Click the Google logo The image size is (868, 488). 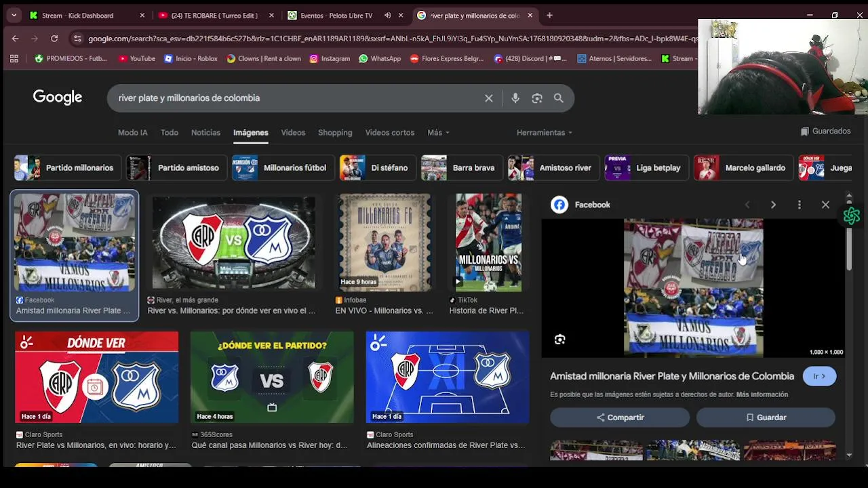[x=58, y=98]
